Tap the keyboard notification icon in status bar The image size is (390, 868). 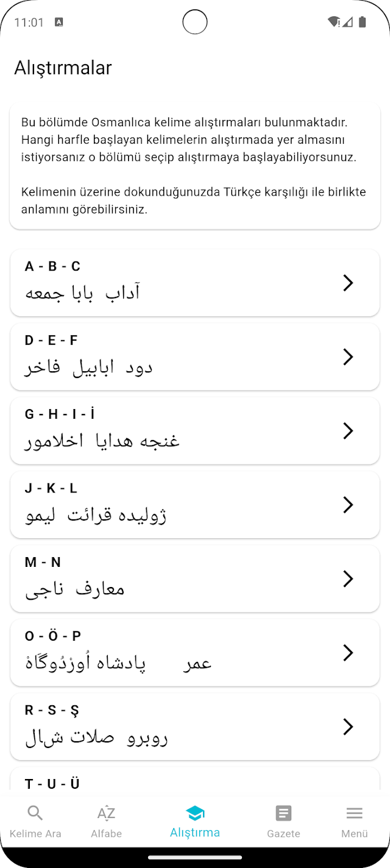point(59,23)
